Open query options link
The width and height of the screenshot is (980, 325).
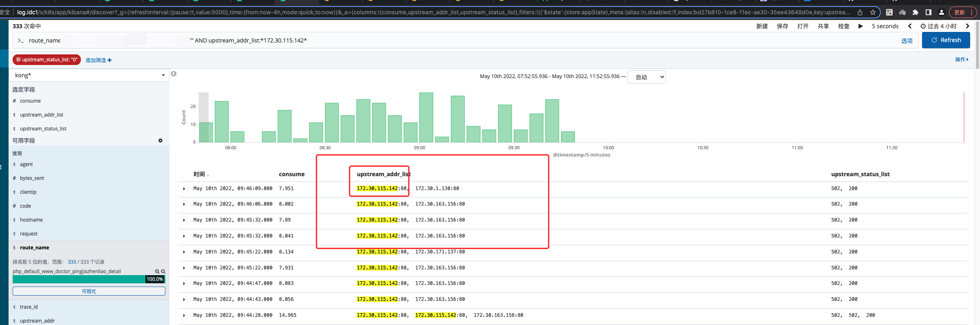(x=907, y=41)
